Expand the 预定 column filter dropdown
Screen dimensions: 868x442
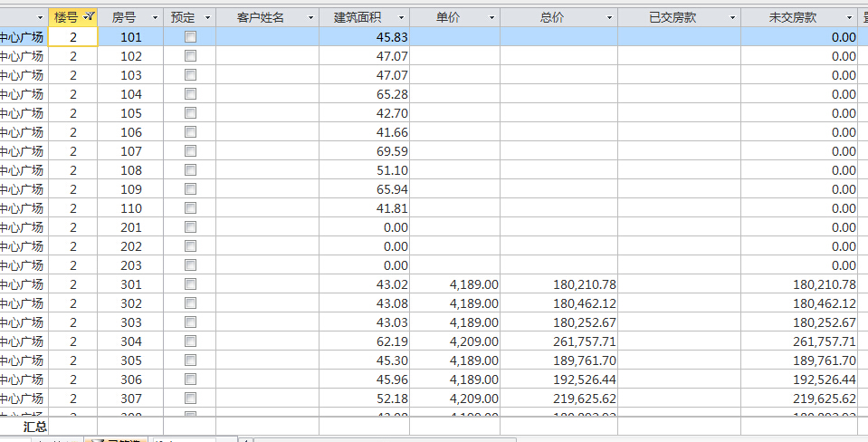click(207, 18)
